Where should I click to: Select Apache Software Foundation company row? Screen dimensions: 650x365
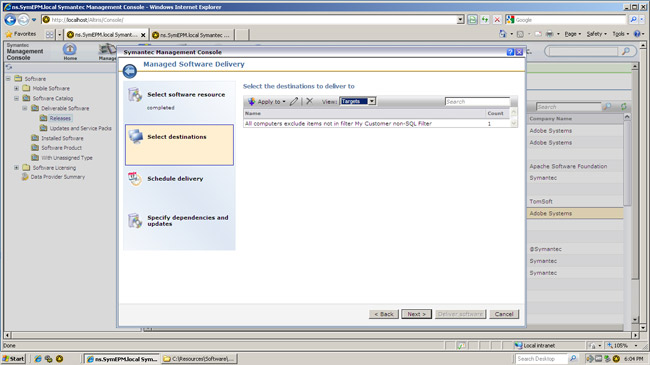575,166
